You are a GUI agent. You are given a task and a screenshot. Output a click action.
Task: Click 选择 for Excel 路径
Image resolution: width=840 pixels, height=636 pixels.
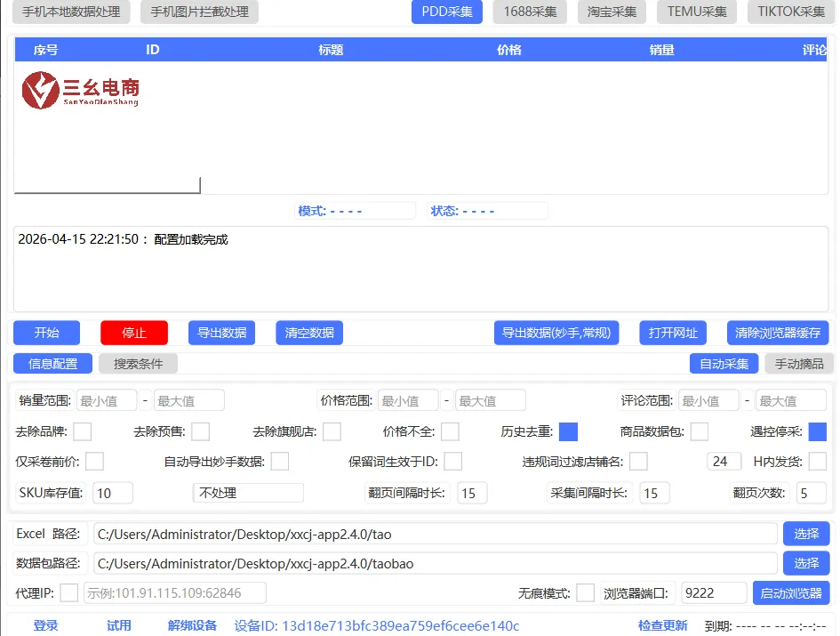point(806,534)
